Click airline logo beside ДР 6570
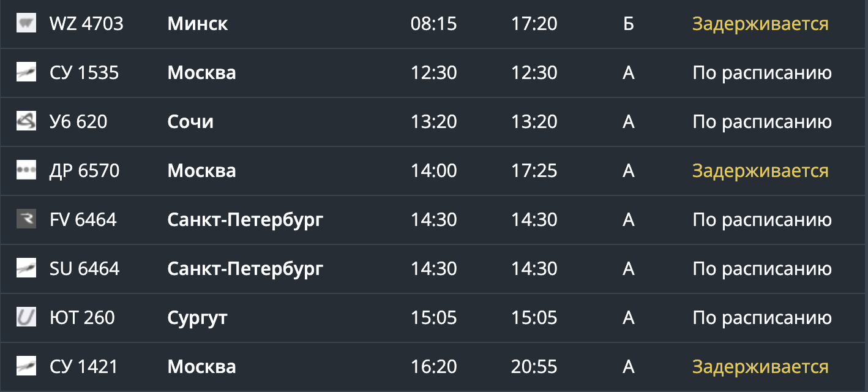 point(26,171)
